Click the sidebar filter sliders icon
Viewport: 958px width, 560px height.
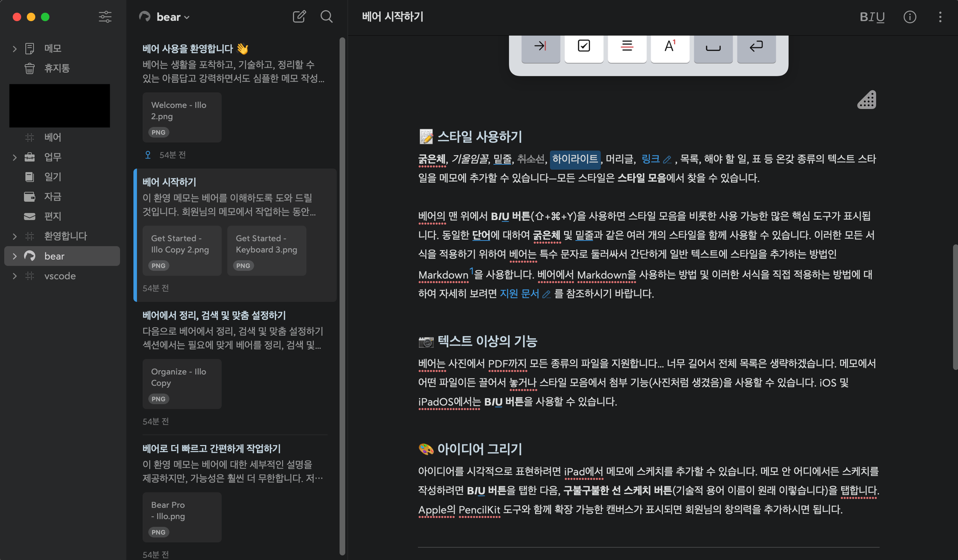(x=105, y=17)
